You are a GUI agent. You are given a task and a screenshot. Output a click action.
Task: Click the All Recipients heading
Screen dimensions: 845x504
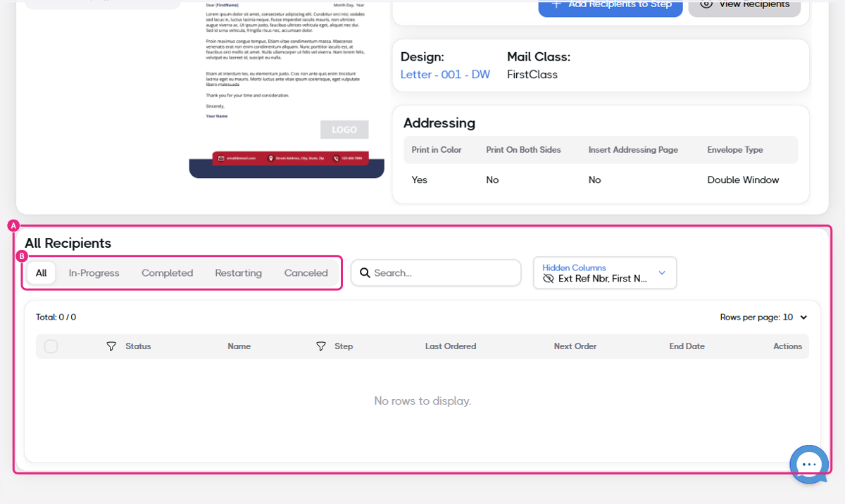[68, 243]
